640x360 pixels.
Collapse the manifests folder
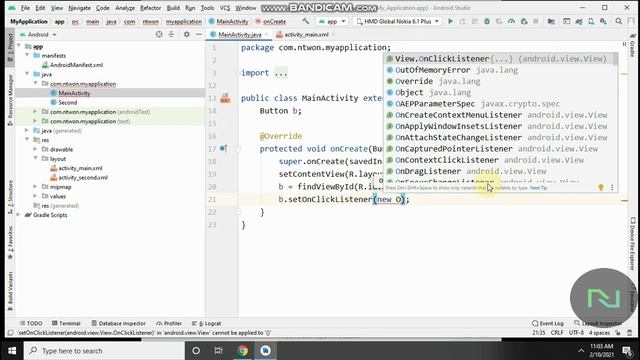click(x=27, y=55)
